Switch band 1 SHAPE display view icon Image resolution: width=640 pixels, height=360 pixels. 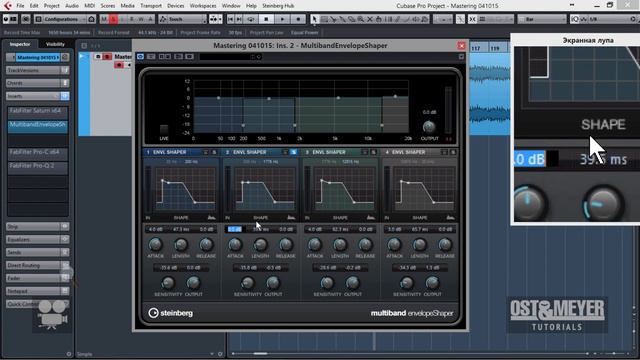[x=211, y=218]
